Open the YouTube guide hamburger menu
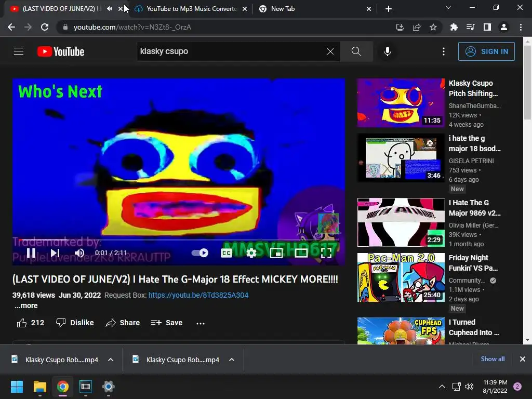 tap(19, 51)
